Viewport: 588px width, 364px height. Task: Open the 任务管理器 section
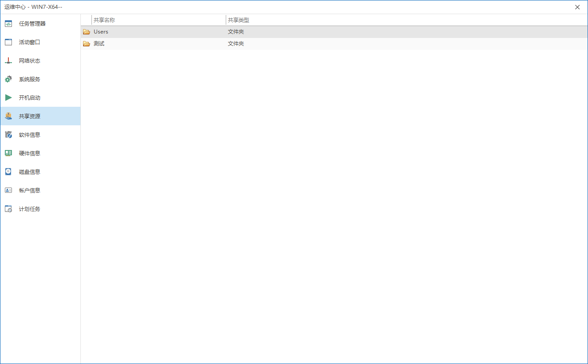click(x=40, y=23)
